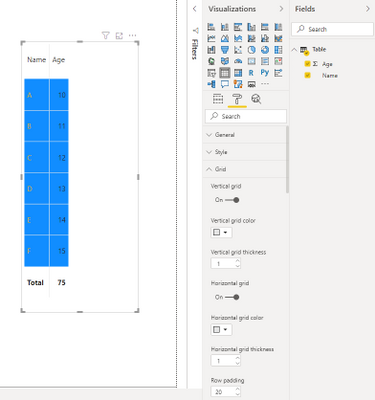Open the Vertical grid color picker

click(x=221, y=232)
